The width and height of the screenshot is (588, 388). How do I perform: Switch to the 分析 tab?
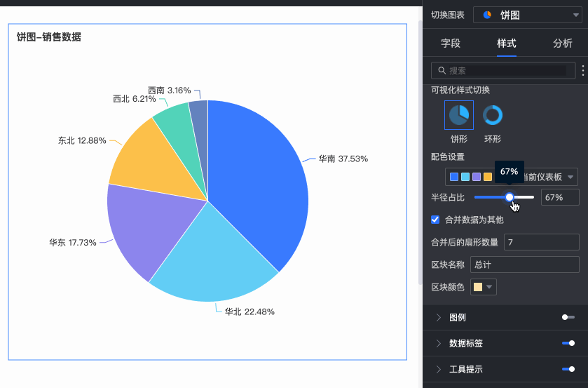click(562, 44)
